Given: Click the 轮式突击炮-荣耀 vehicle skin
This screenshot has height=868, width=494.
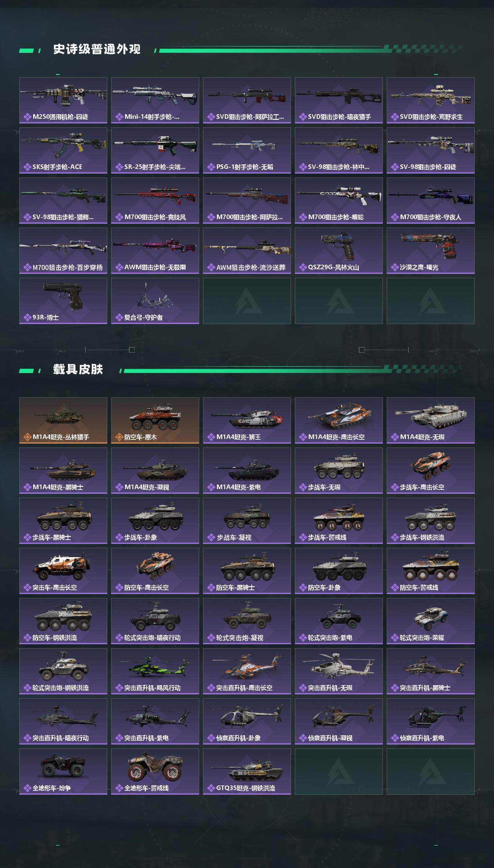Looking at the screenshot, I should [431, 621].
